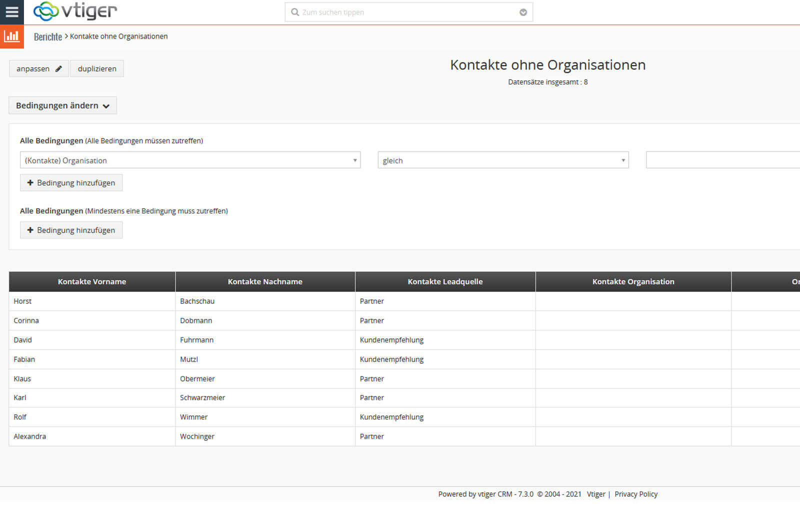
Task: Add condition under all-must-match group
Action: 71,183
